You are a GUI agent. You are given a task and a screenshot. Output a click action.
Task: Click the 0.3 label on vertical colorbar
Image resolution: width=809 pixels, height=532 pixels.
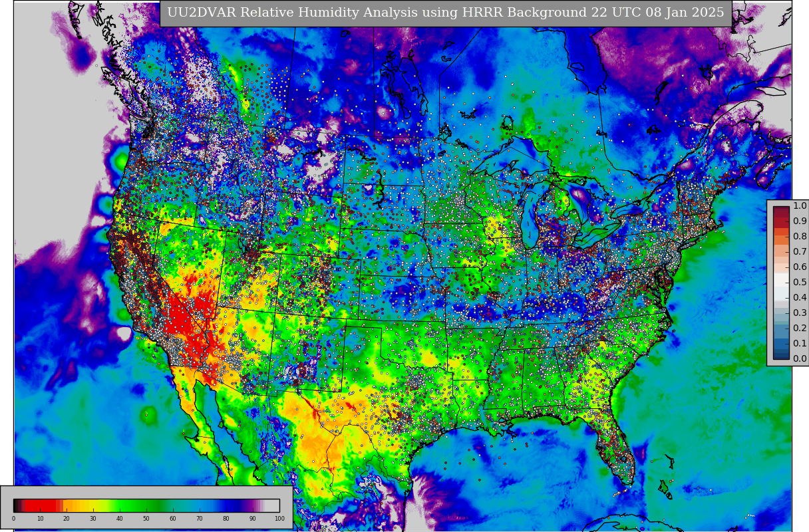[x=800, y=313]
